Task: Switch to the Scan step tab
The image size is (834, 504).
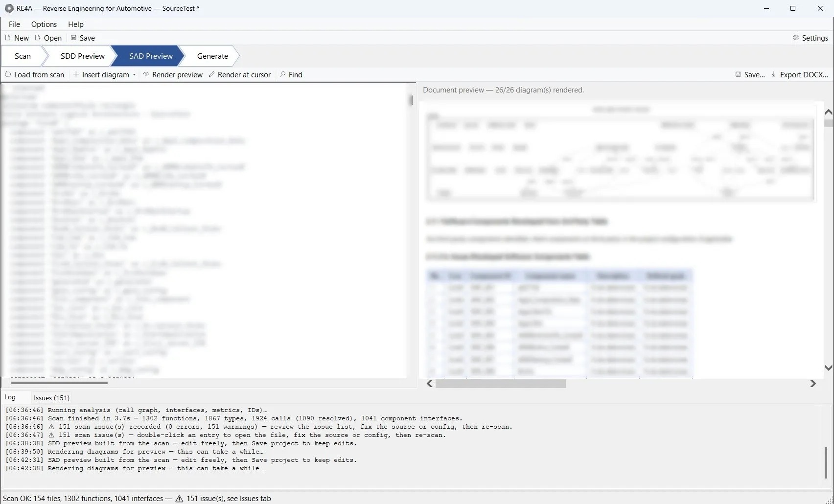Action: point(23,56)
